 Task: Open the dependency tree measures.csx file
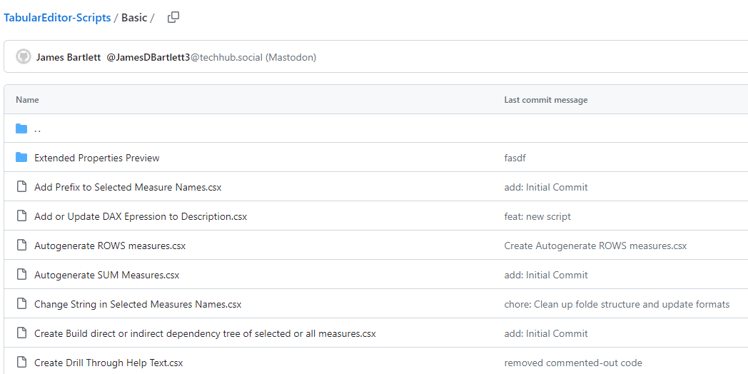[205, 334]
